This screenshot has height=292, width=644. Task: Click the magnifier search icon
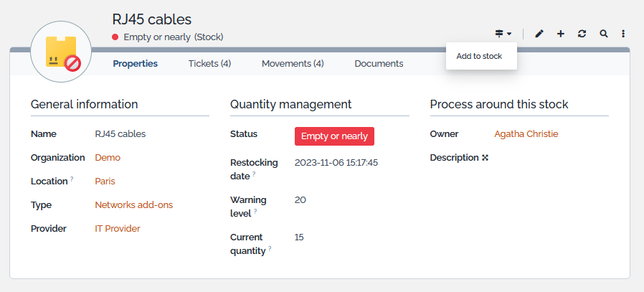click(x=603, y=34)
